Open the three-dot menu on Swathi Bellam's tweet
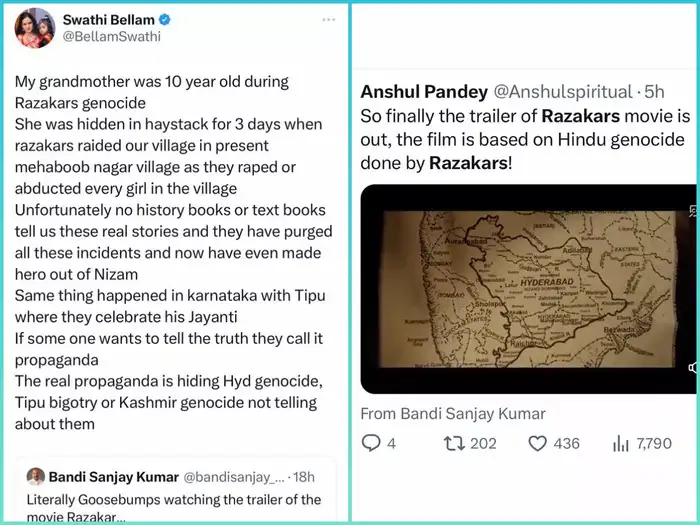The image size is (700, 525). (329, 20)
